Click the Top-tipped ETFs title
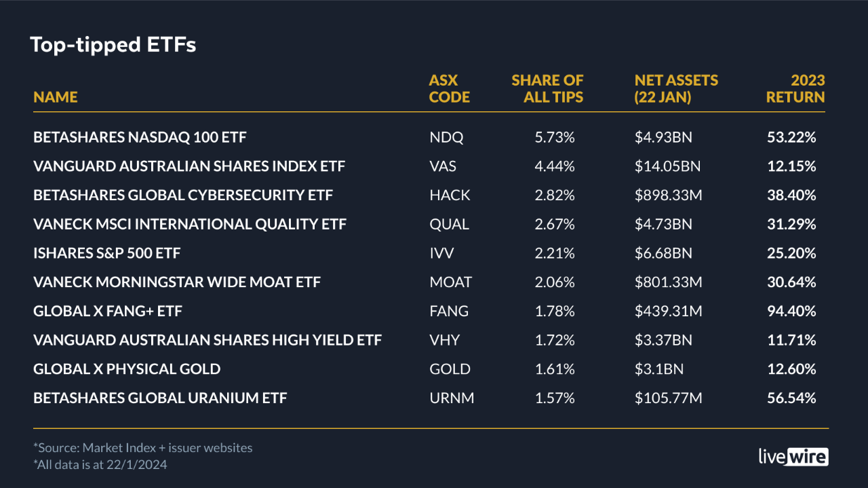The width and height of the screenshot is (868, 488). click(x=113, y=45)
